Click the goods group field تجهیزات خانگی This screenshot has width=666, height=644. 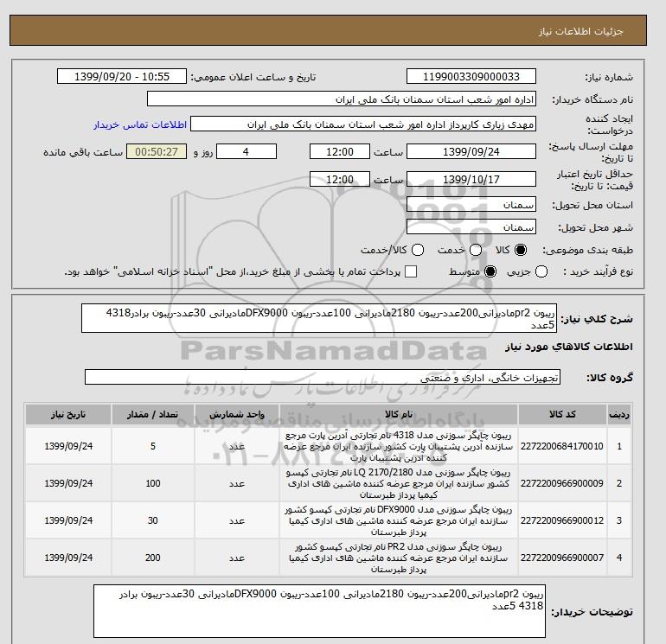(x=323, y=377)
